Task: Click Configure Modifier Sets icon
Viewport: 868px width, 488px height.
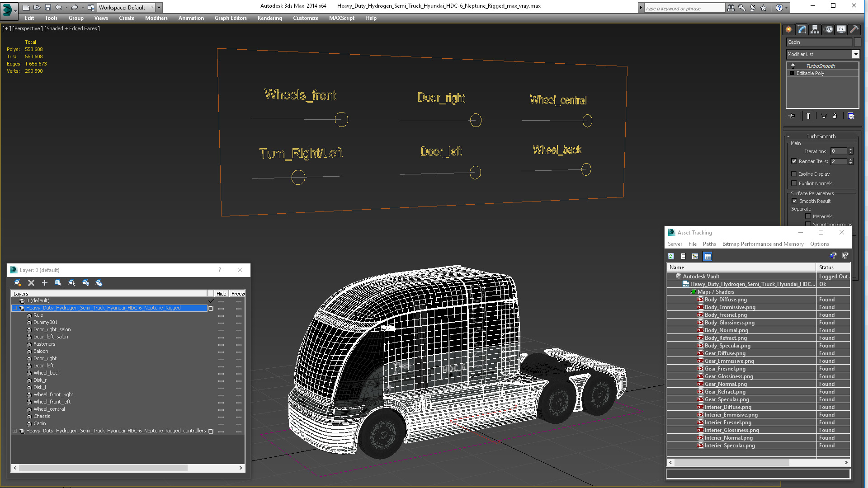Action: click(x=851, y=116)
